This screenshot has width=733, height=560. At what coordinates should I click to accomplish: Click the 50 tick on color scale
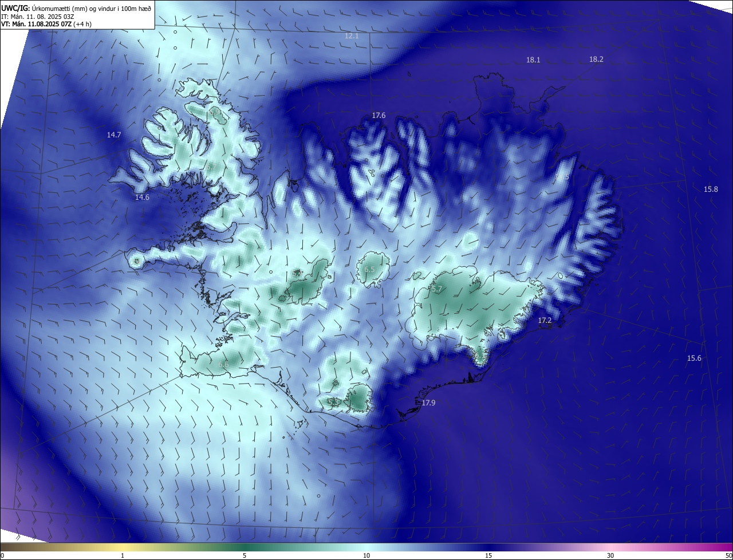click(x=728, y=555)
